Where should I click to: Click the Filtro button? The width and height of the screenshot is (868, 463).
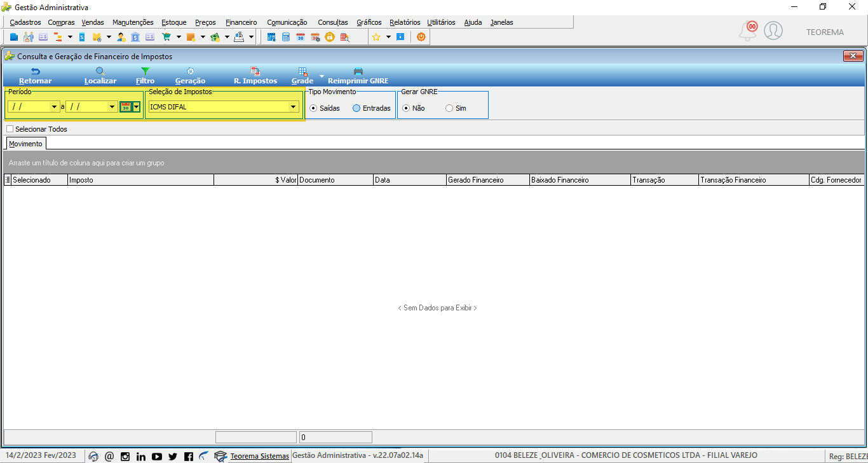click(x=145, y=76)
